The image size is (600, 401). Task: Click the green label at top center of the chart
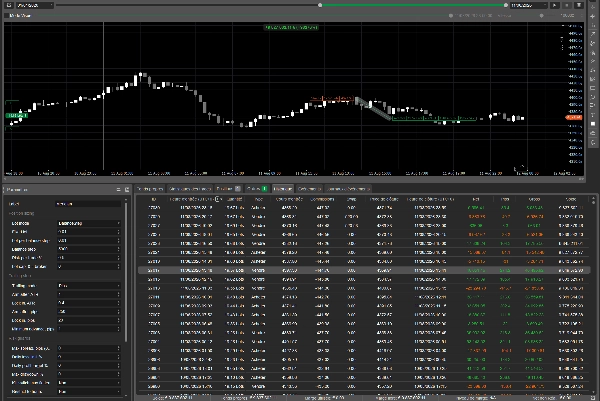point(291,28)
